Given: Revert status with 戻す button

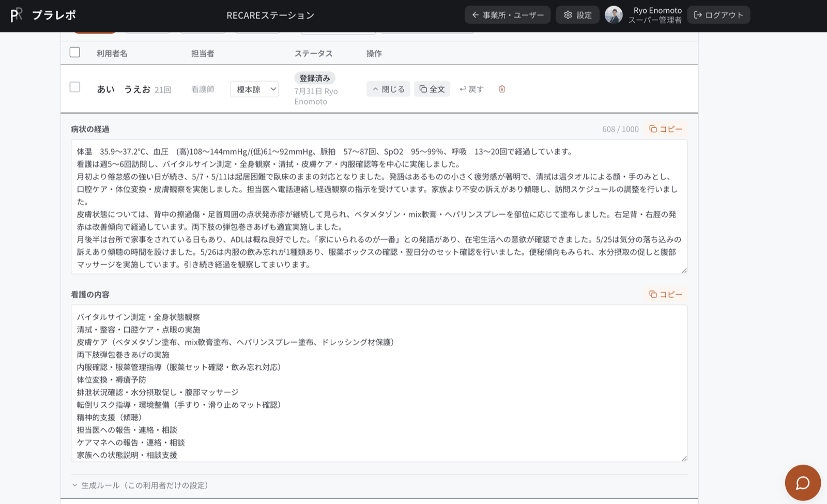Looking at the screenshot, I should click(471, 89).
